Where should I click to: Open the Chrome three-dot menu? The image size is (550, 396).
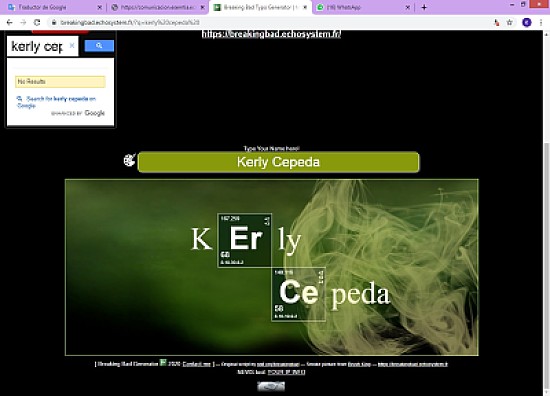pyautogui.click(x=541, y=22)
